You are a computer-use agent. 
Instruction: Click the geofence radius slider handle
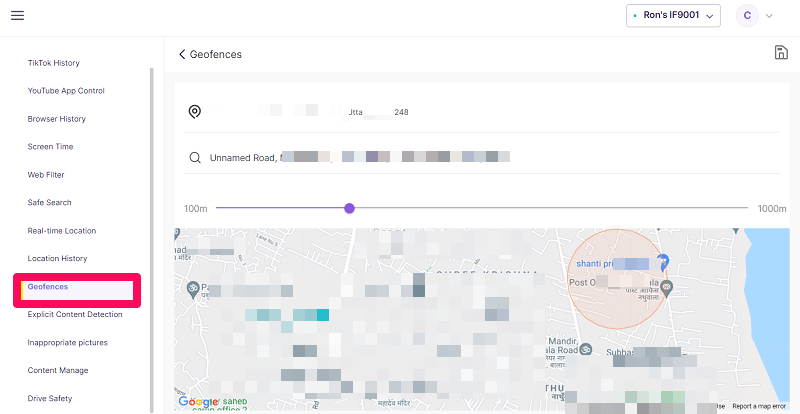[349, 208]
